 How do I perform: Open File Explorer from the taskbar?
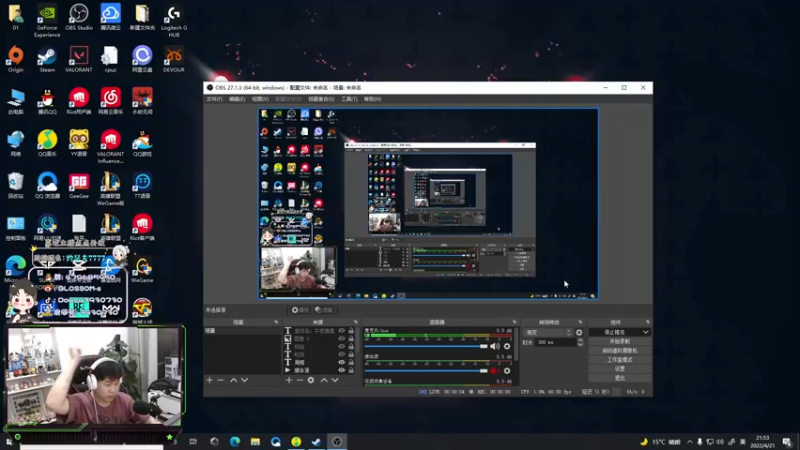click(255, 441)
